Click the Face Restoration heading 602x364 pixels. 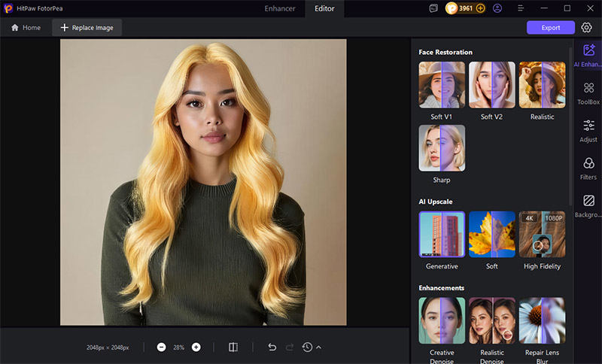coord(445,52)
